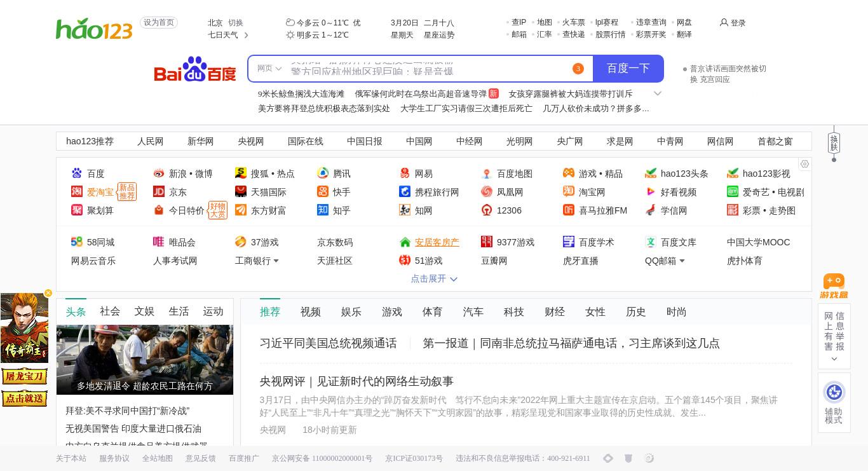Open the Anjuke real estate icon
The width and height of the screenshot is (868, 471).
point(405,242)
